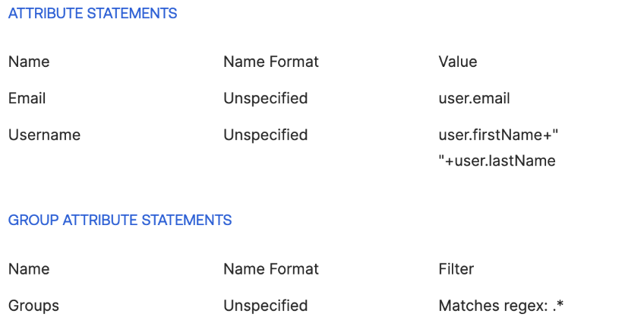This screenshot has height=330, width=644.
Task: Click the +user.lastName expression line
Action: click(500, 160)
